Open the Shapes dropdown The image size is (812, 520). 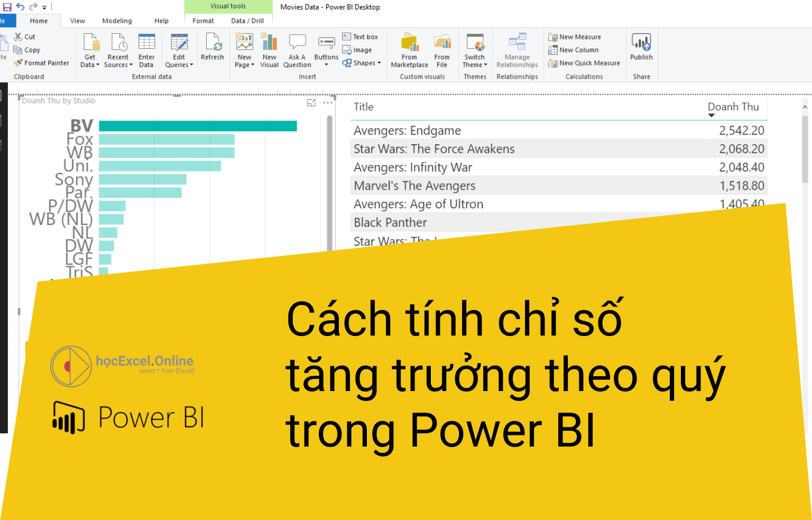coord(362,63)
